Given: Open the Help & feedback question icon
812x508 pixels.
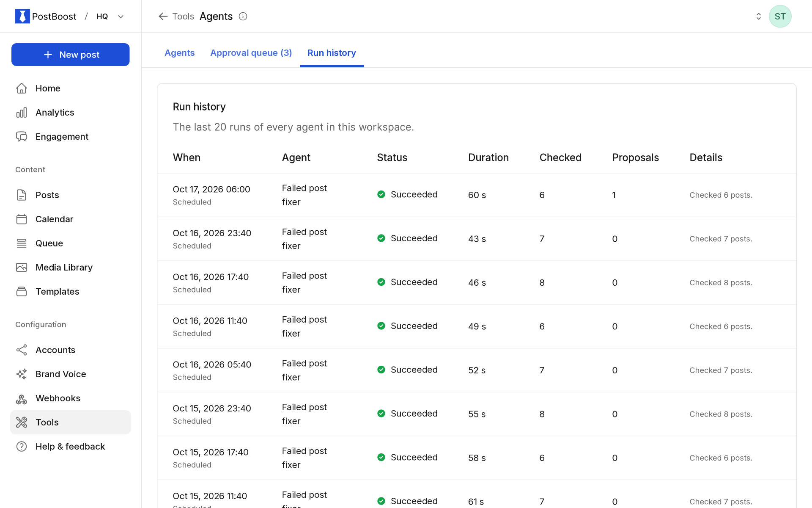Looking at the screenshot, I should pyautogui.click(x=22, y=446).
